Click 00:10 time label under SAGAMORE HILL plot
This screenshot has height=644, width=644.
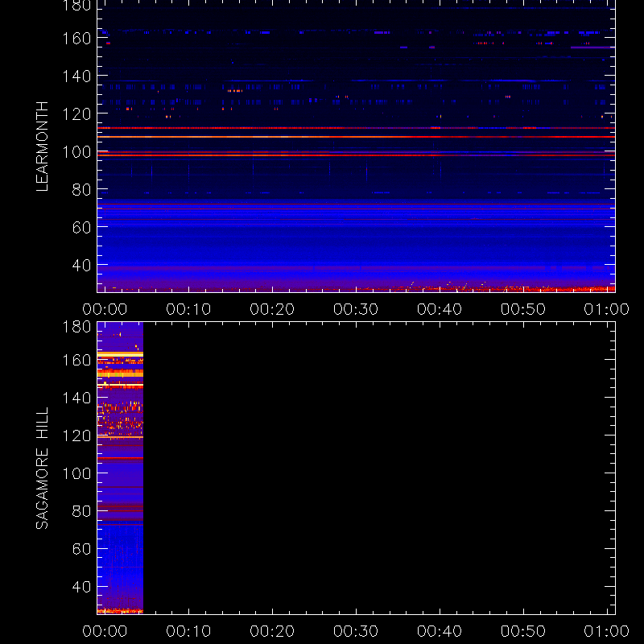(x=188, y=631)
